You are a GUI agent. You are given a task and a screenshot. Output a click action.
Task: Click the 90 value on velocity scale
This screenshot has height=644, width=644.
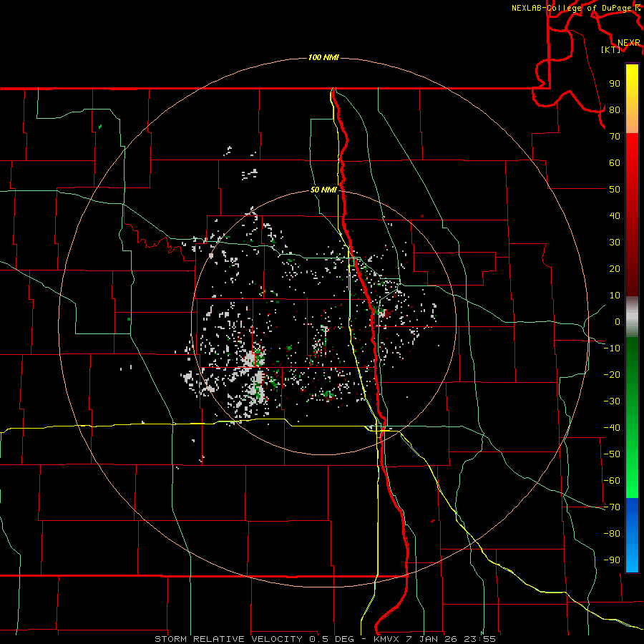tap(615, 84)
